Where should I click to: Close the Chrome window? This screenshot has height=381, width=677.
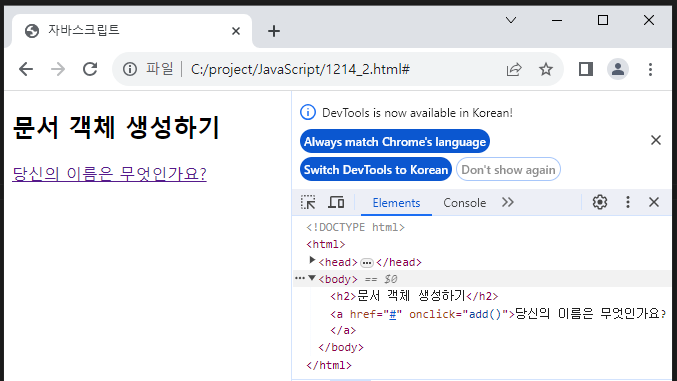click(649, 20)
